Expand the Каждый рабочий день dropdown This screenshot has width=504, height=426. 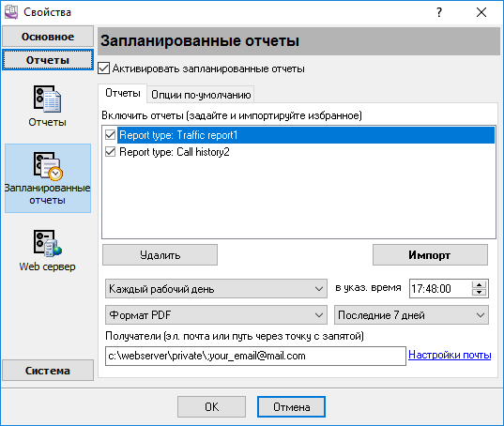click(216, 289)
